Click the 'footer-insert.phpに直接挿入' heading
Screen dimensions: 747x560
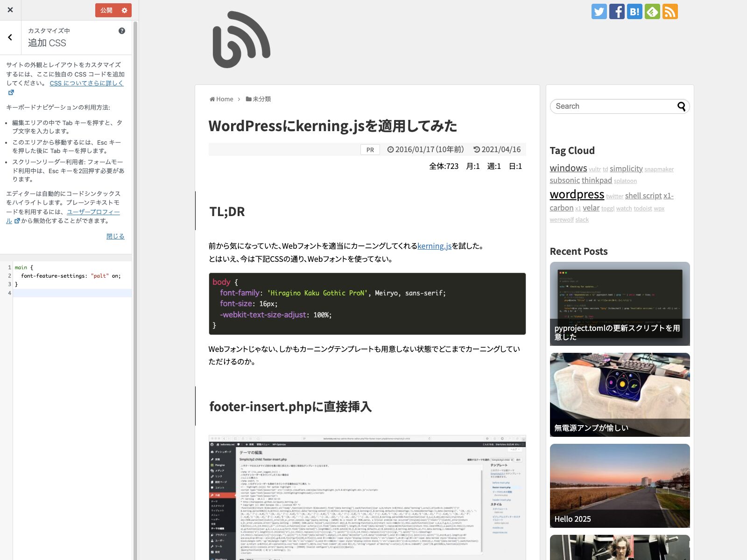[x=290, y=406]
